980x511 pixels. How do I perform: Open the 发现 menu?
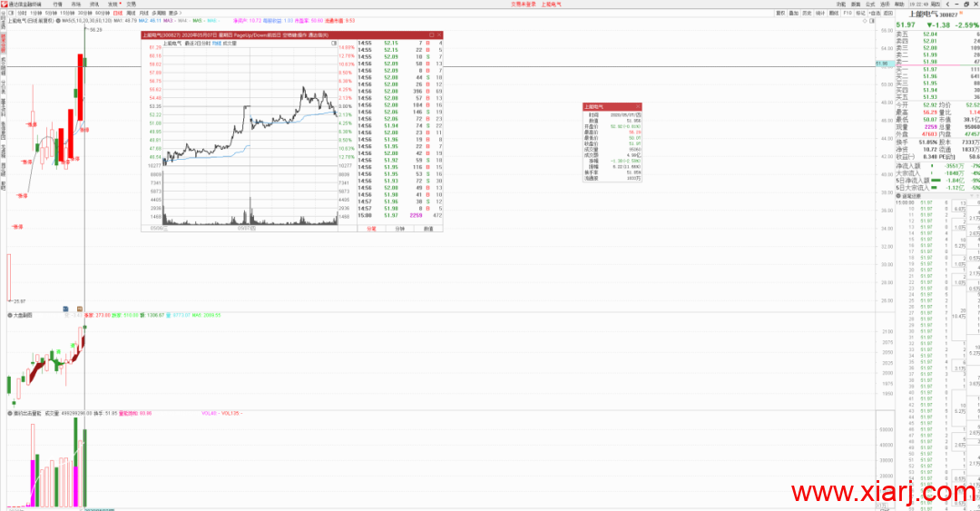tap(113, 4)
